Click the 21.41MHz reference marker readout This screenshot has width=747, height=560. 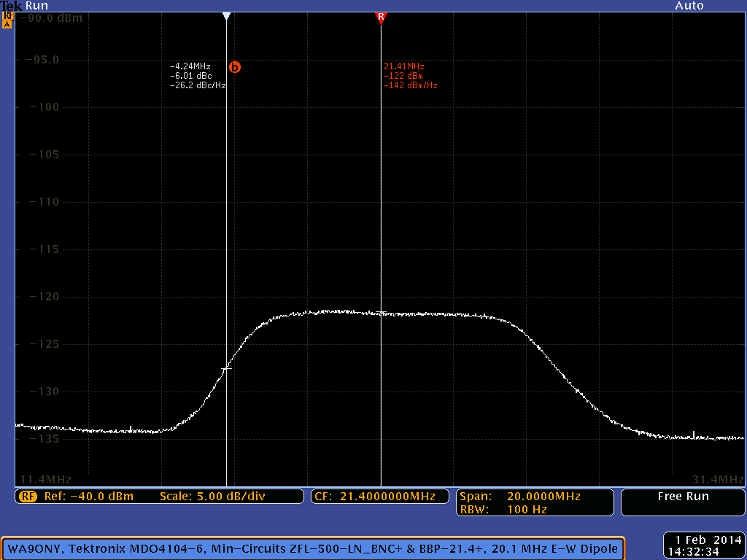(x=404, y=66)
